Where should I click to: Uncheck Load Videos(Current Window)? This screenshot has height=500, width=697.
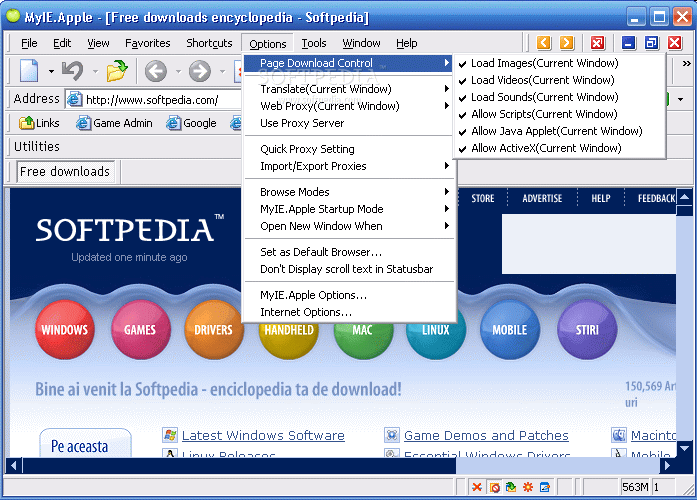pyautogui.click(x=559, y=80)
